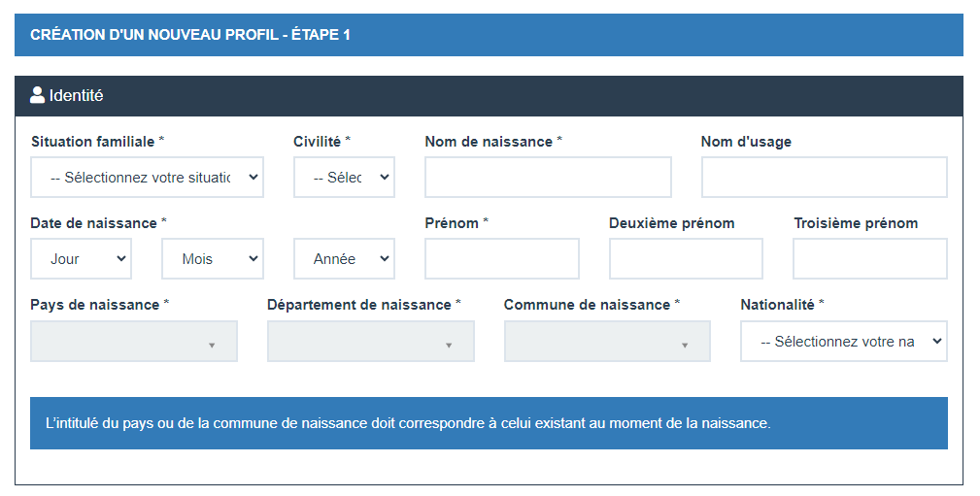Image resolution: width=980 pixels, height=496 pixels.
Task: Open the Civilité dropdown
Action: tap(344, 178)
